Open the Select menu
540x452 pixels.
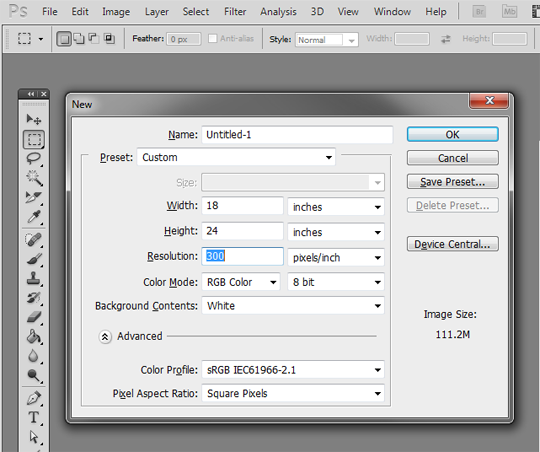click(196, 12)
